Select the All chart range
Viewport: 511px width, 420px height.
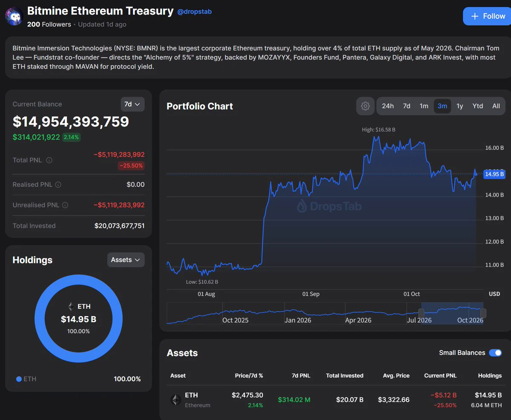496,106
